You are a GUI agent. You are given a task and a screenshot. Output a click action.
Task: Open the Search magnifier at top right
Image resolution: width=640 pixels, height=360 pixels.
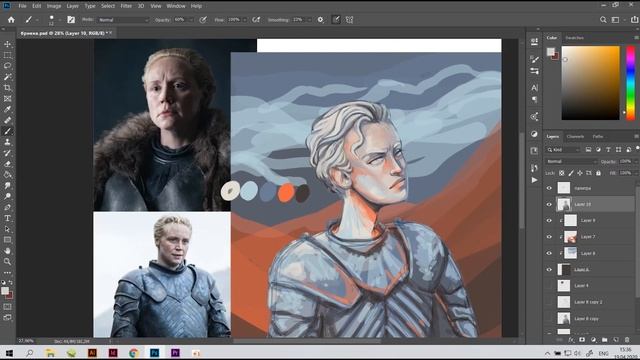pos(603,20)
